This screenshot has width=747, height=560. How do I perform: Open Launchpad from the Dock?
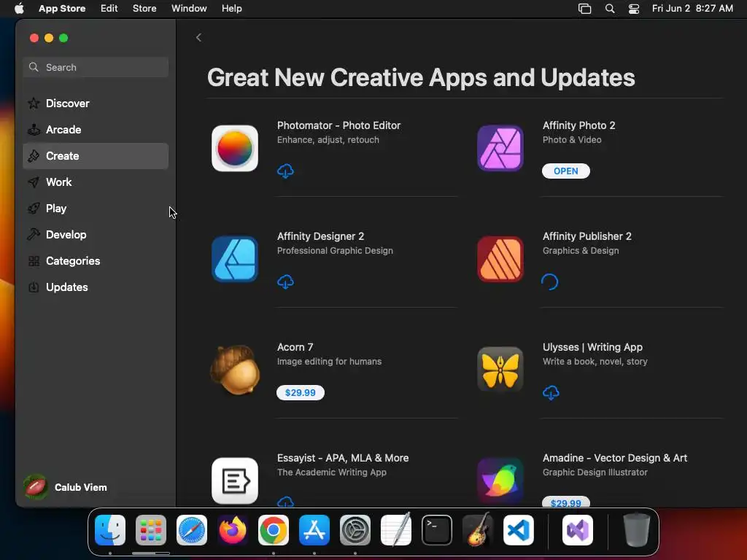(x=151, y=530)
